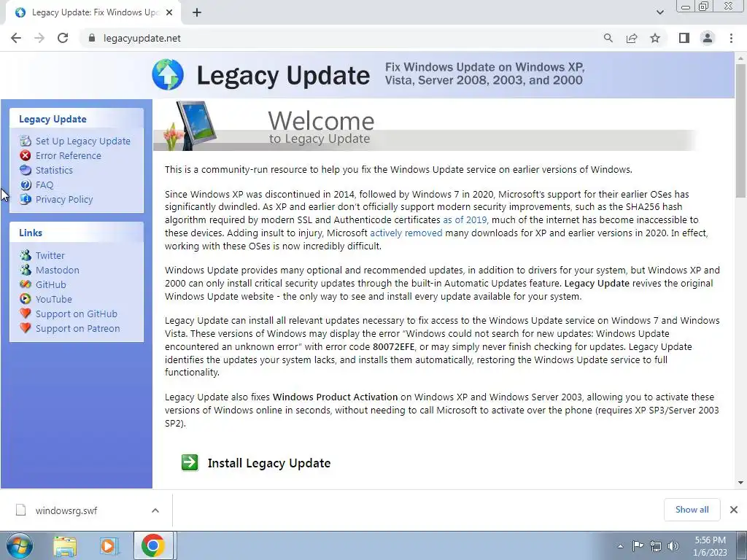Screen dimensions: 747x560
Task: Click the Chrome taskbar icon
Action: (152, 545)
